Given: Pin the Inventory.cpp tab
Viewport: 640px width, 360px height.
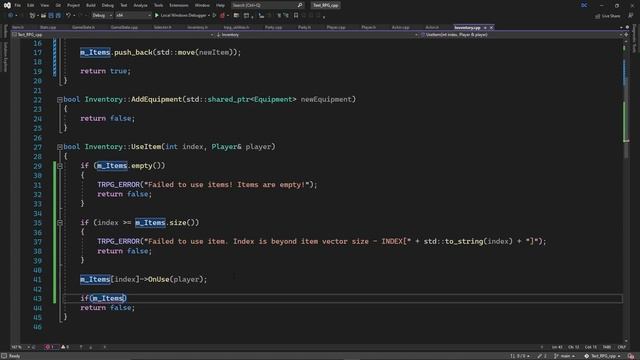Looking at the screenshot, I should click(x=485, y=27).
